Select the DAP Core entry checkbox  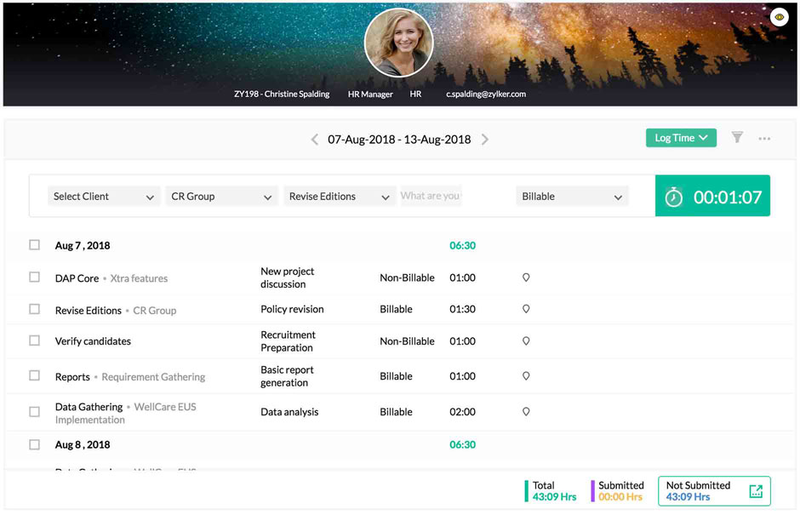34,277
